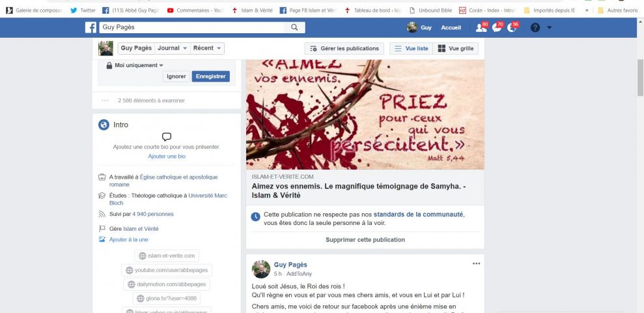Open Page FB Islam et Vérité bookmark
The image size is (644, 313).
pos(309,10)
